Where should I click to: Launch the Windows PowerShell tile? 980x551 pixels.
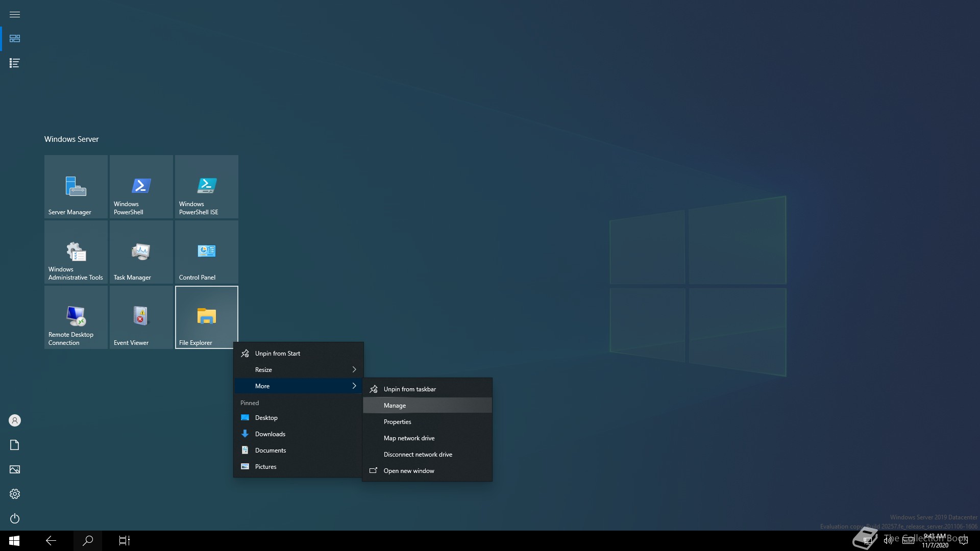141,187
